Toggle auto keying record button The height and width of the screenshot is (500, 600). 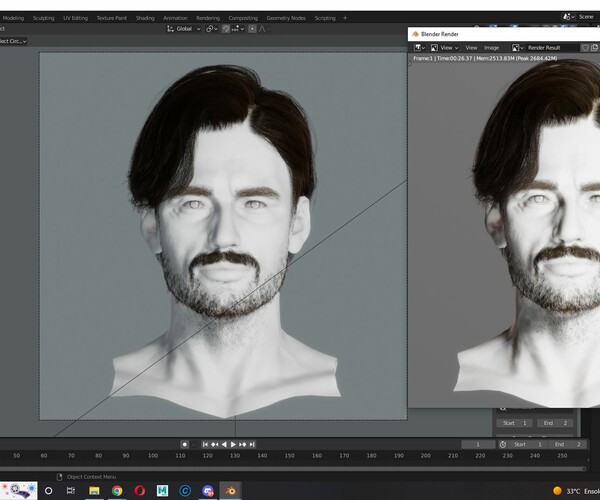pos(184,445)
